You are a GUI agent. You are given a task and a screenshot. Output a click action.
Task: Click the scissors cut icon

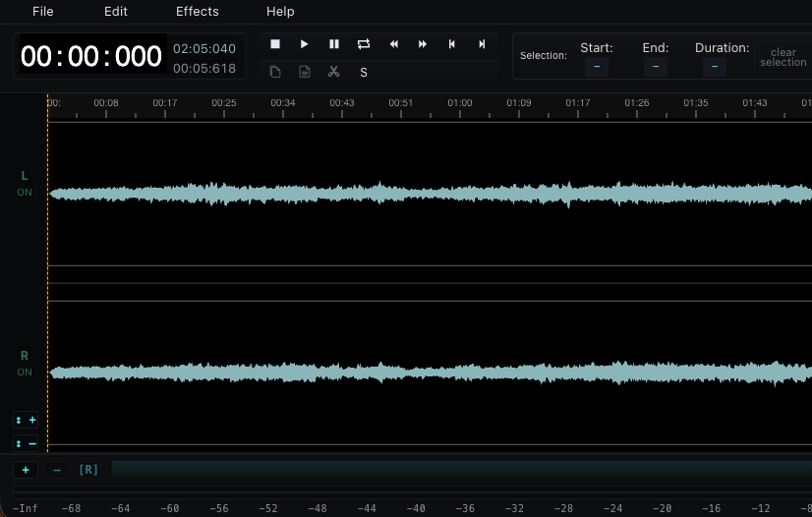click(334, 72)
